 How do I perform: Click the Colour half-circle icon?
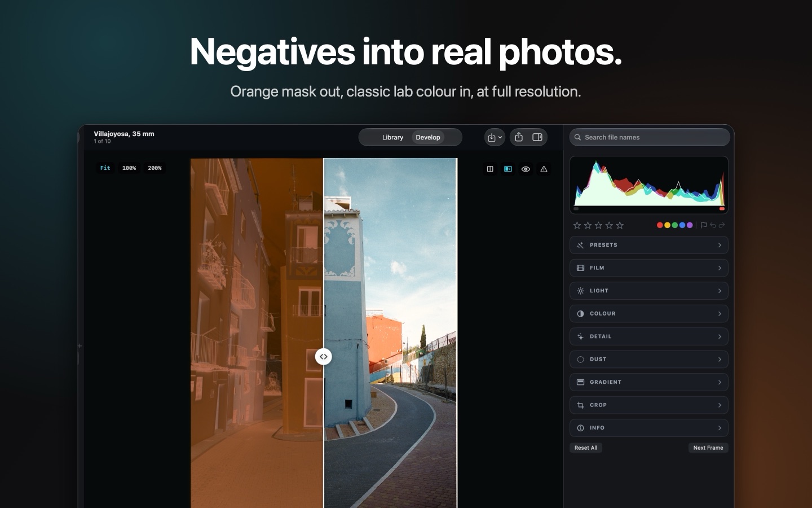point(580,314)
